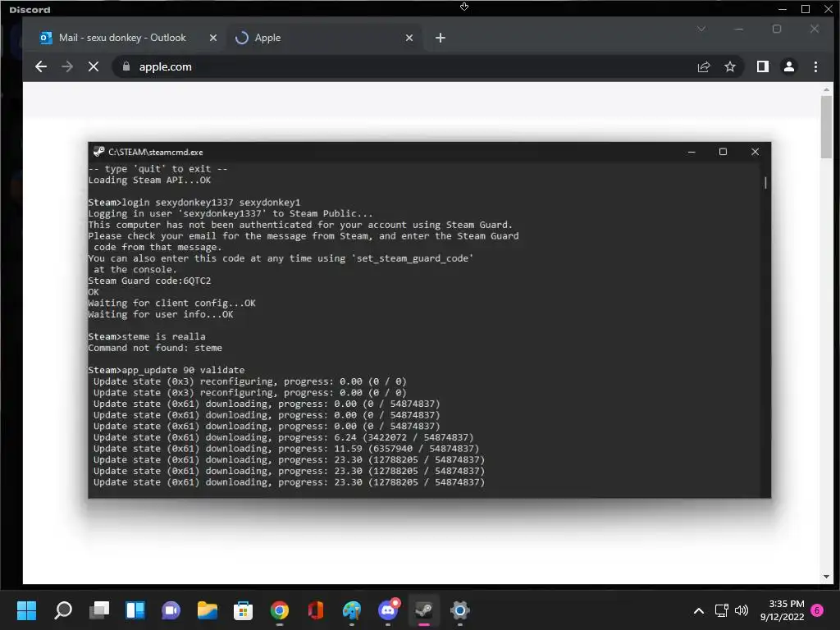Open the Widgets panel on the taskbar
The height and width of the screenshot is (630, 840).
point(135,610)
